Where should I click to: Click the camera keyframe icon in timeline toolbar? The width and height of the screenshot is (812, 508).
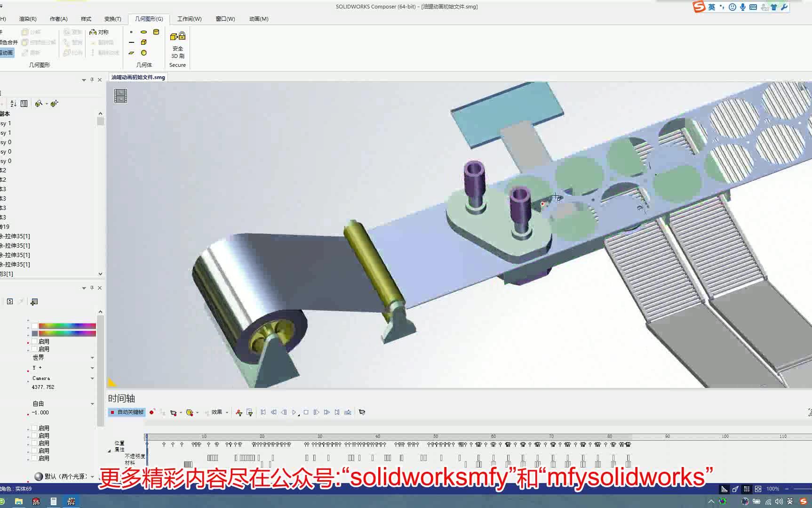[173, 412]
